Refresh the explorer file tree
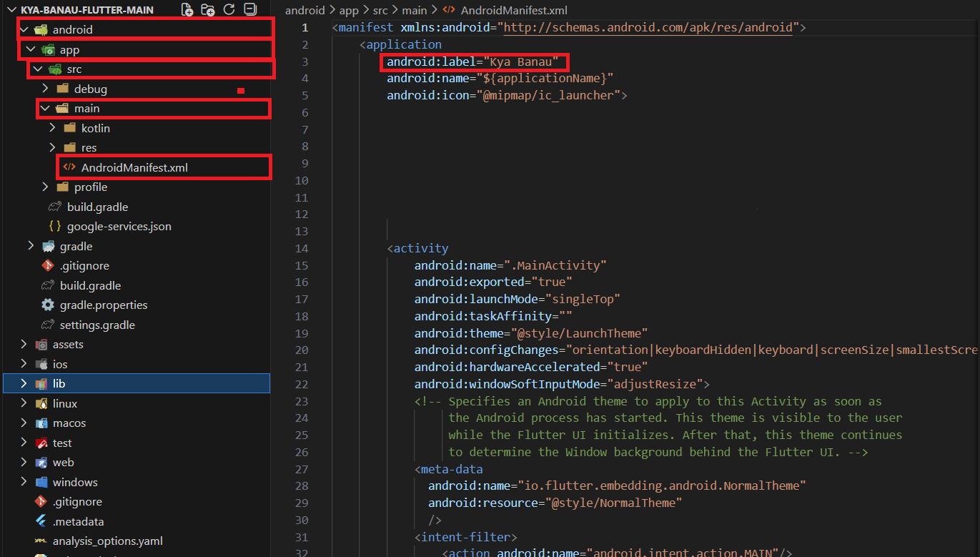 tap(229, 9)
